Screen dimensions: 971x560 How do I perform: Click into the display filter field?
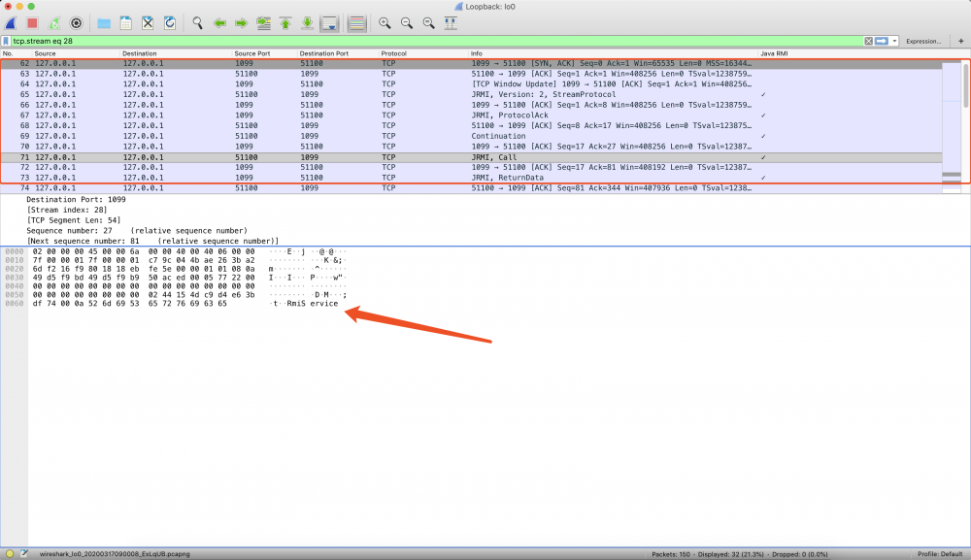437,41
